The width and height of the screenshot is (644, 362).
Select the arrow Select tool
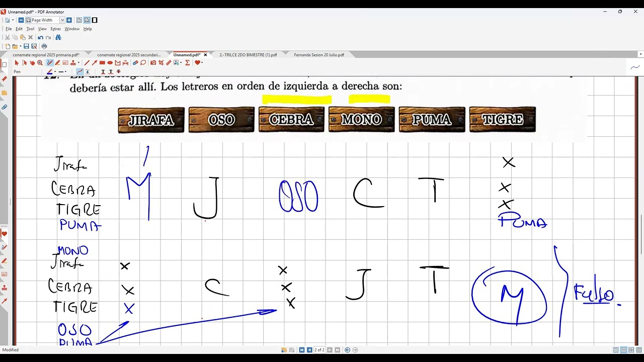pyautogui.click(x=17, y=63)
